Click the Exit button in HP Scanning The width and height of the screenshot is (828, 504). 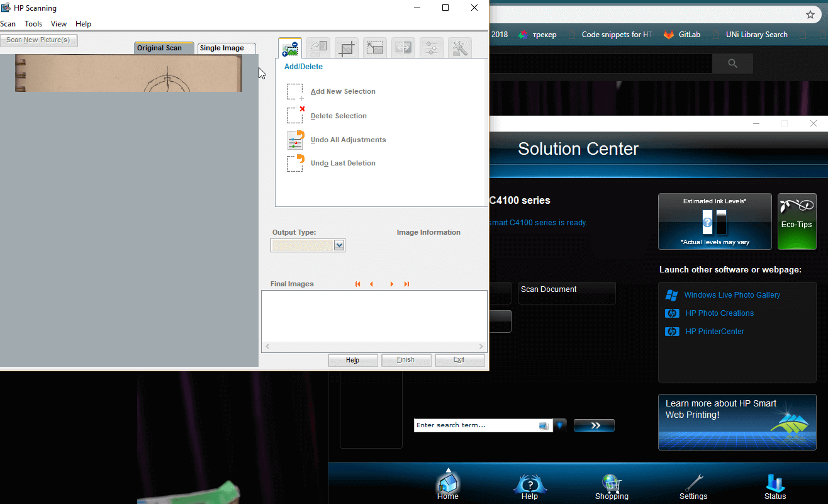point(460,360)
